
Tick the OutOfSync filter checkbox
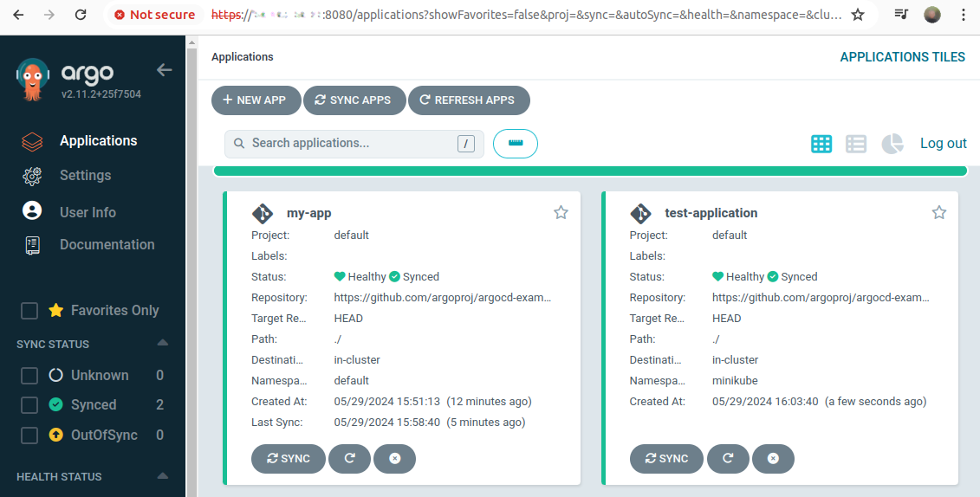(29, 436)
